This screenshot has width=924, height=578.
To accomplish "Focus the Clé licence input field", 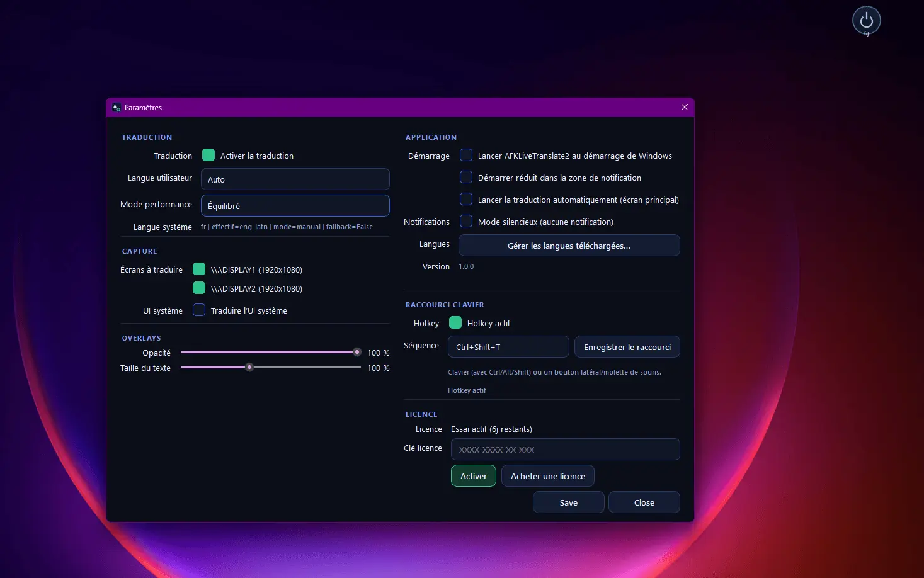I will (x=566, y=450).
